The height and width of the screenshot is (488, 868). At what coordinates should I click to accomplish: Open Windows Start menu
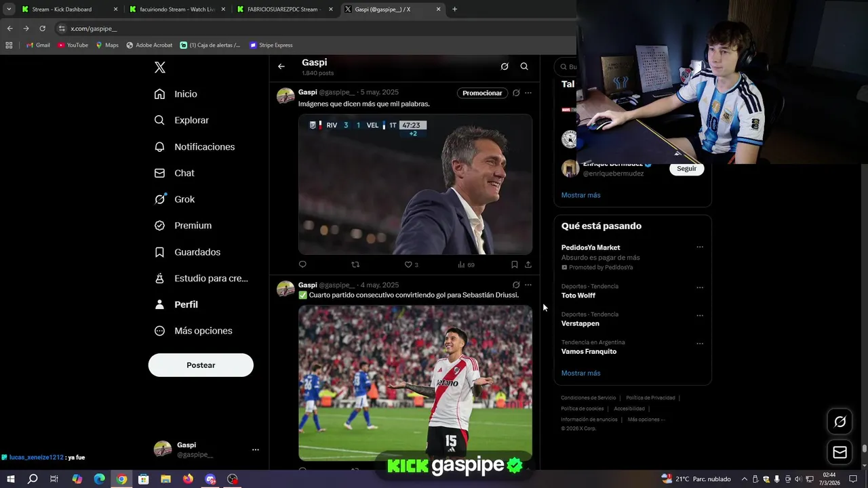(10, 479)
